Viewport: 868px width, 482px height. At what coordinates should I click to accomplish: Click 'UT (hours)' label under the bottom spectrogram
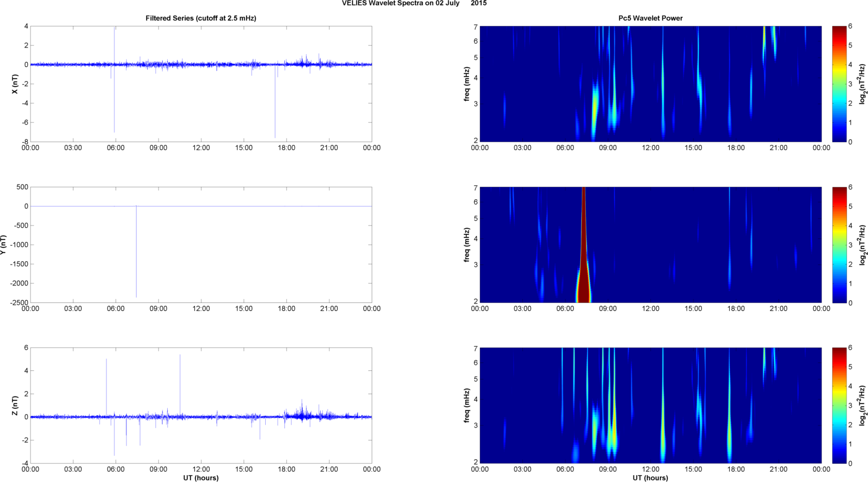click(x=650, y=477)
